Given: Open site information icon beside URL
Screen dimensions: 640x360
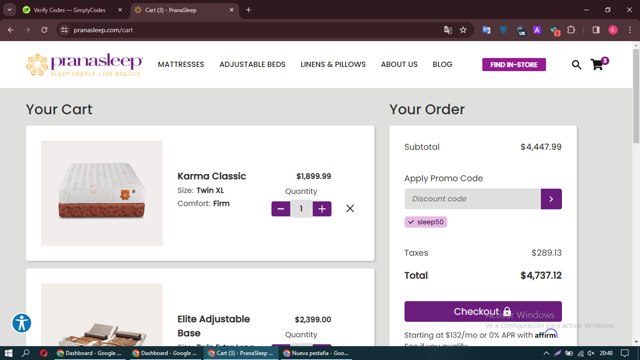Looking at the screenshot, I should pyautogui.click(x=64, y=30).
